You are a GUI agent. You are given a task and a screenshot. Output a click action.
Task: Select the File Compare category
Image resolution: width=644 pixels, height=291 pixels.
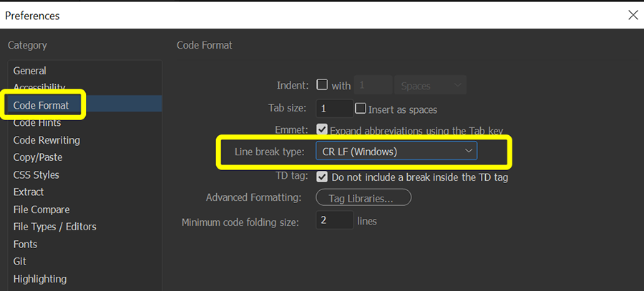click(42, 209)
